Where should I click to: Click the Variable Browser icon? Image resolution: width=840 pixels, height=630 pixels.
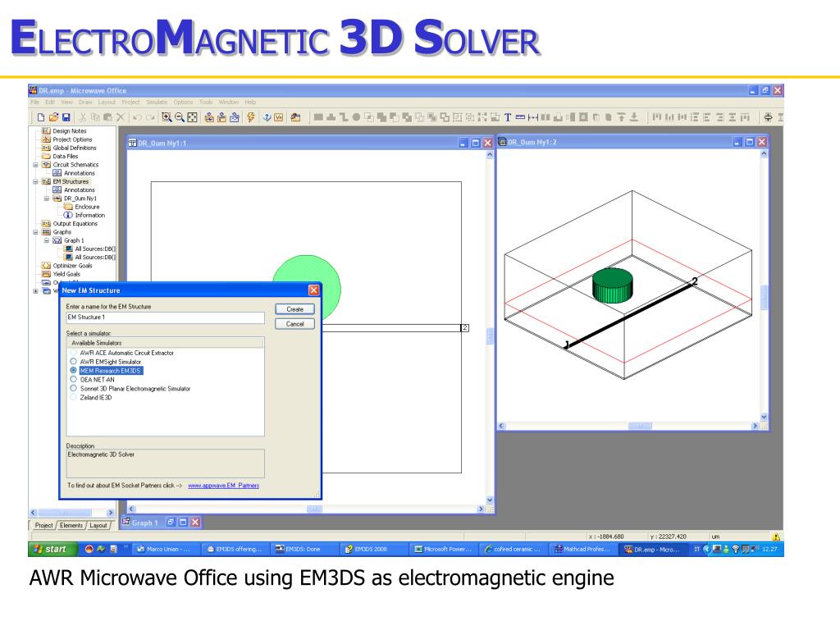pos(279,117)
